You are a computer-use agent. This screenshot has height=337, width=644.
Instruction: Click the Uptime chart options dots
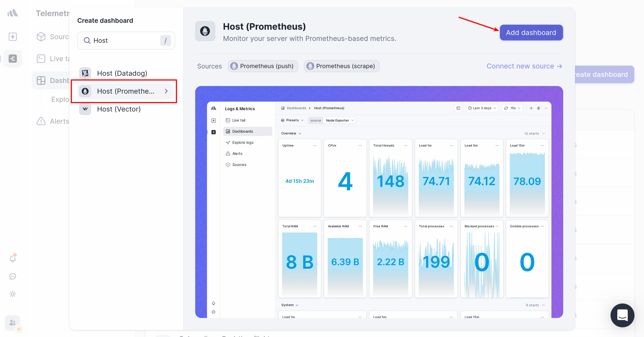tap(315, 145)
